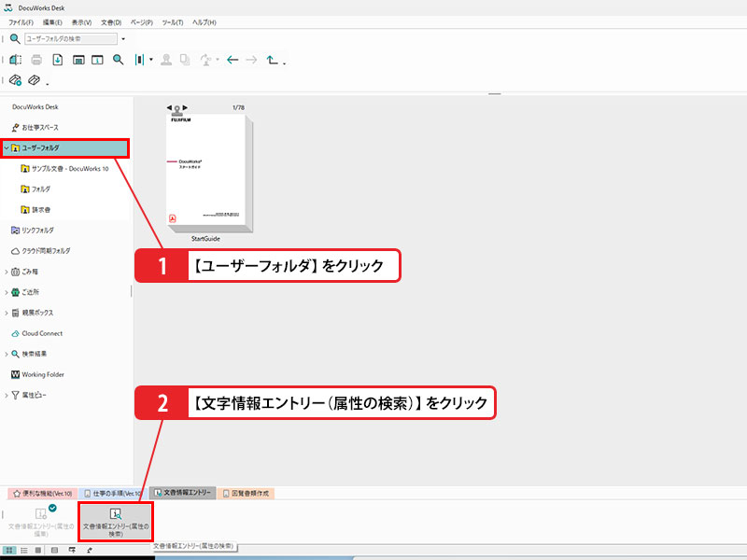This screenshot has width=747, height=560.
Task: Click the pushpin icon in status bar
Action: point(89,550)
